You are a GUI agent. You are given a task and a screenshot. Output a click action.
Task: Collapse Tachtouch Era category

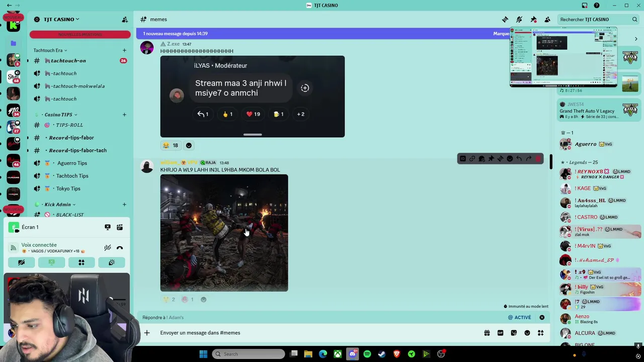point(50,50)
